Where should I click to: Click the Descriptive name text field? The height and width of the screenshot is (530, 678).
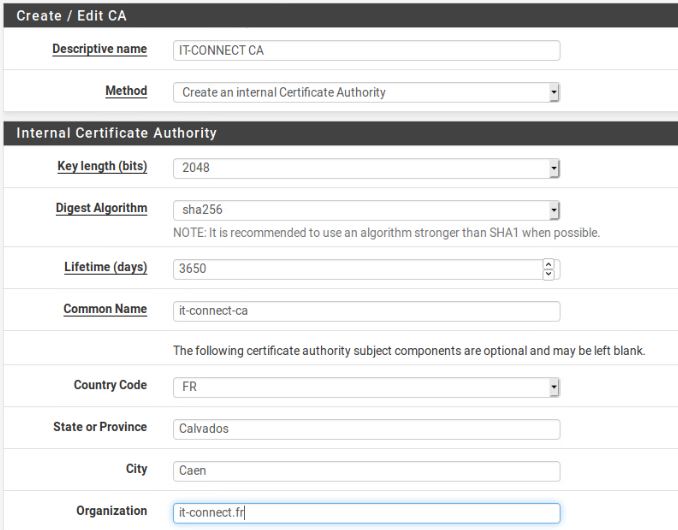point(366,51)
